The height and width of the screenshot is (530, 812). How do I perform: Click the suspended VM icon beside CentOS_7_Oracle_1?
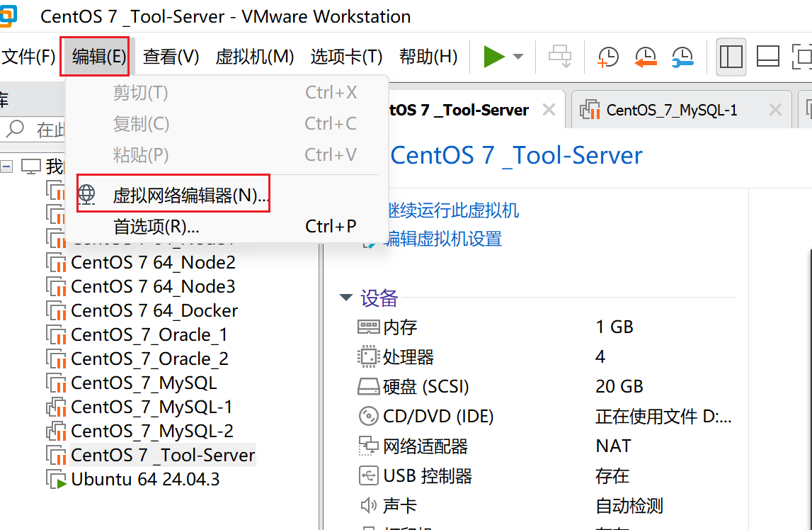point(56,334)
